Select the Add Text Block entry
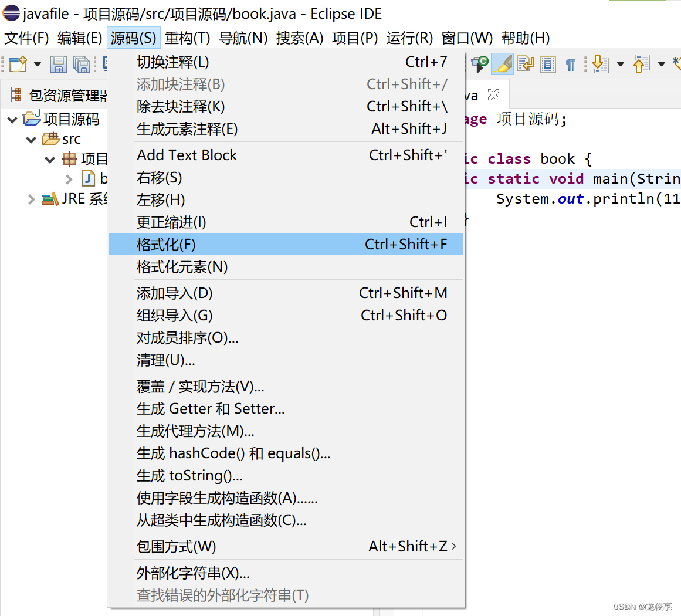The height and width of the screenshot is (616, 681). [x=187, y=155]
